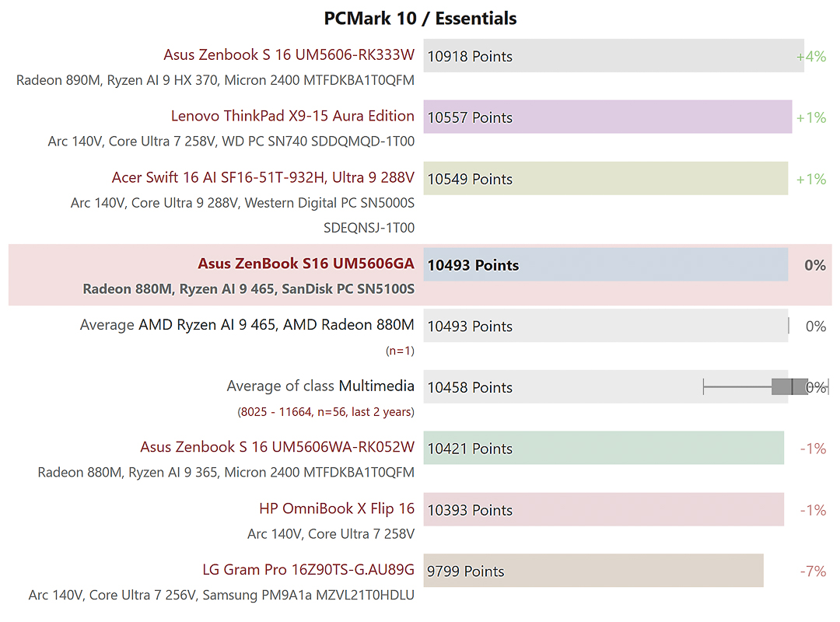The width and height of the screenshot is (840, 622).
Task: Open the HP OmniBook X Flip 16 link
Action: click(x=336, y=509)
